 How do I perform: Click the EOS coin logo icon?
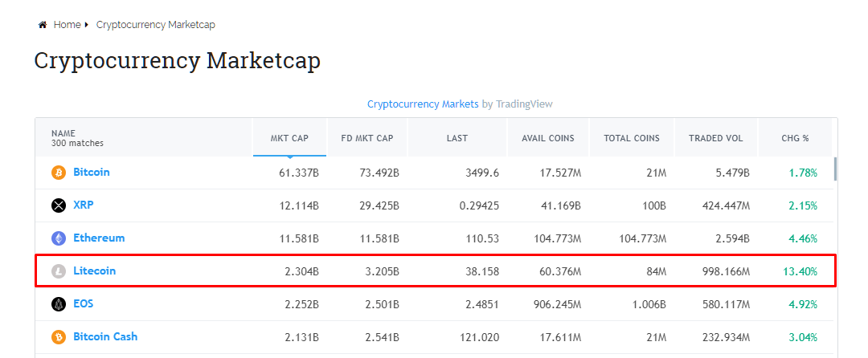[x=58, y=304]
